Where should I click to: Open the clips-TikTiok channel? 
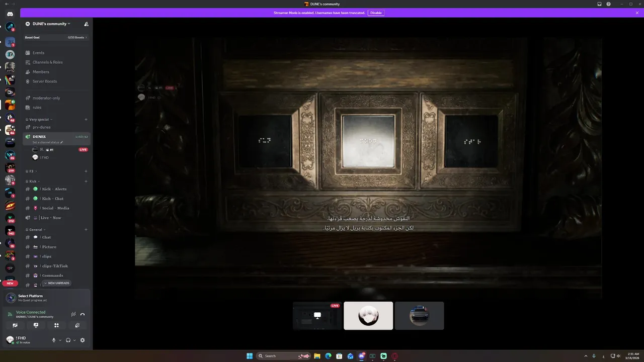(56, 266)
